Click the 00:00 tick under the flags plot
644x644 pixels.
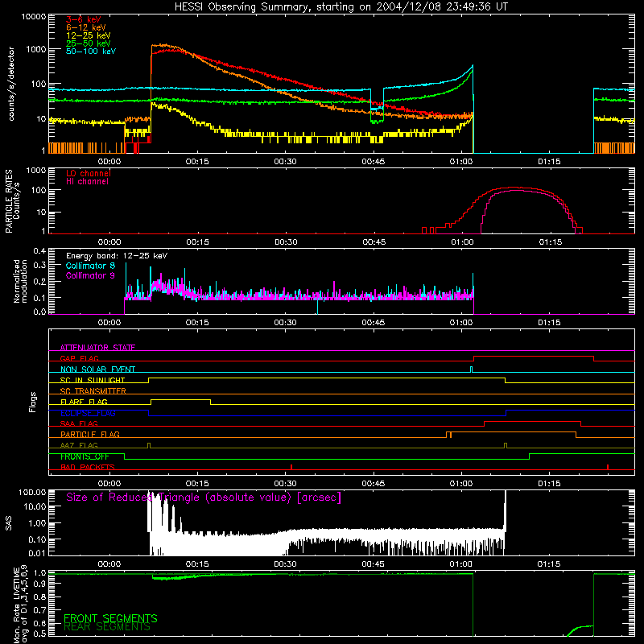coord(109,484)
